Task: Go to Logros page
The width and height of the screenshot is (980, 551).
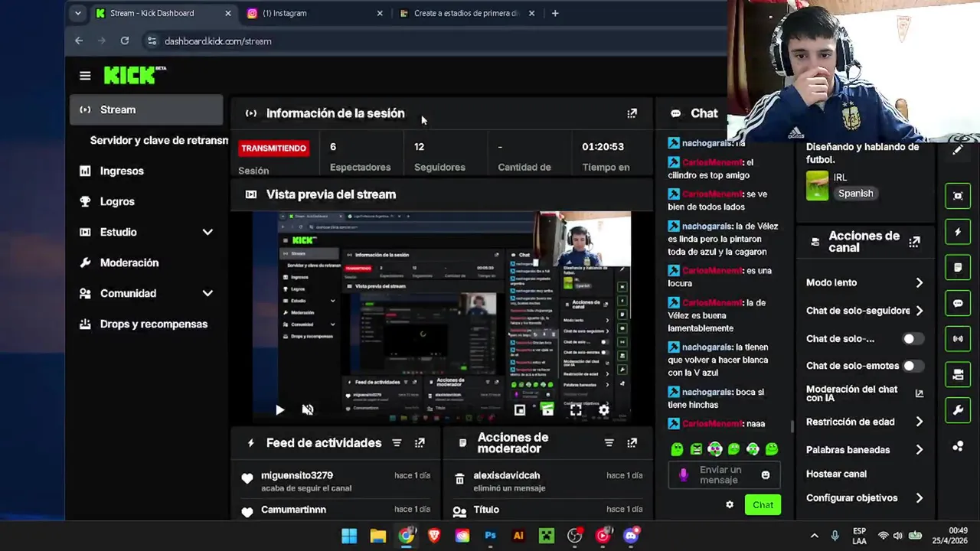Action: (146, 201)
